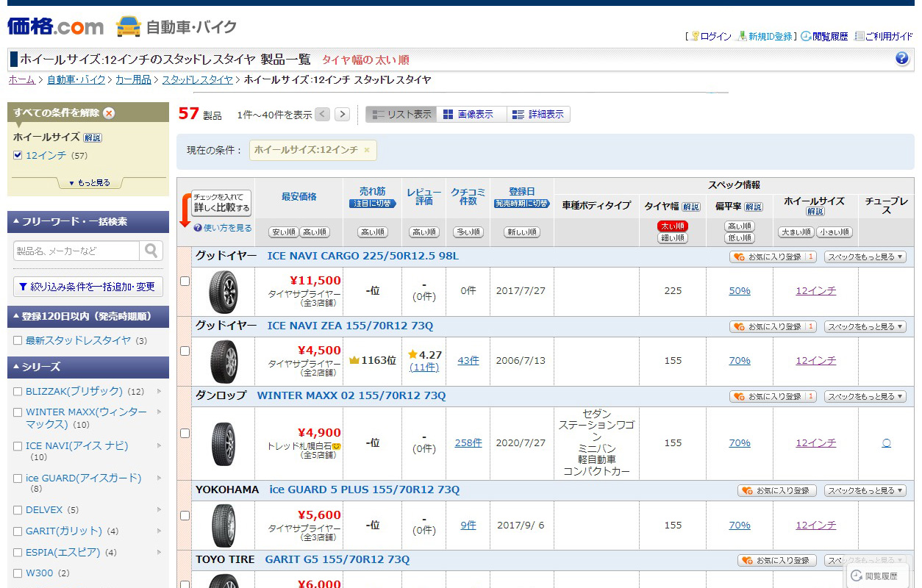Image resolution: width=922 pixels, height=588 pixels.
Task: Uncheck the 12インチ wheel size filter
Action: [x=18, y=156]
